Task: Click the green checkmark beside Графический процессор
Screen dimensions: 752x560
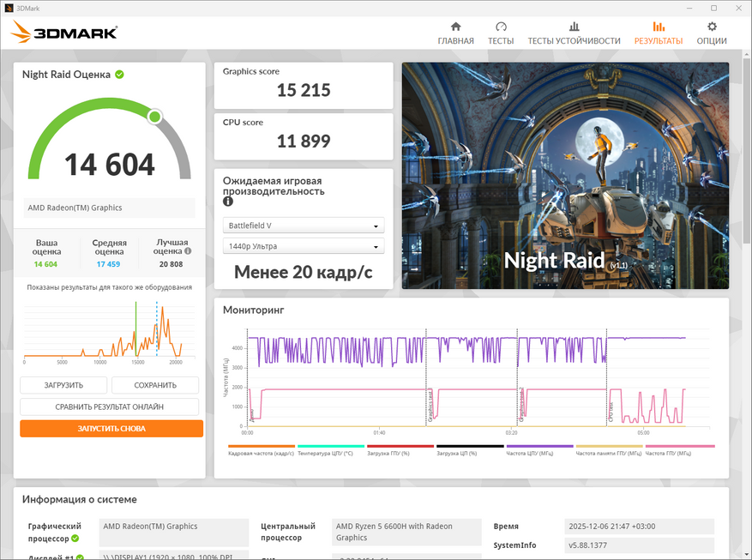Action: [75, 539]
